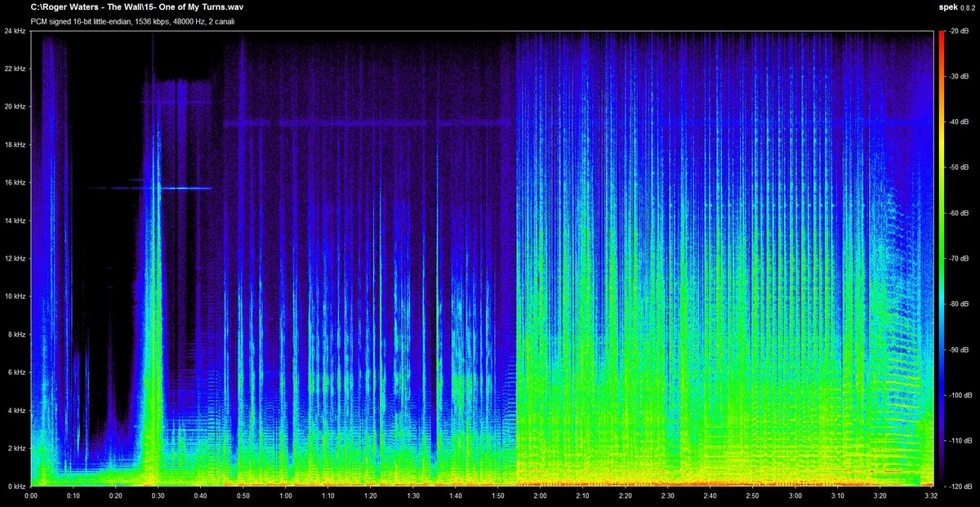Select the PCM signed 16-bit codec info line

pyautogui.click(x=132, y=21)
